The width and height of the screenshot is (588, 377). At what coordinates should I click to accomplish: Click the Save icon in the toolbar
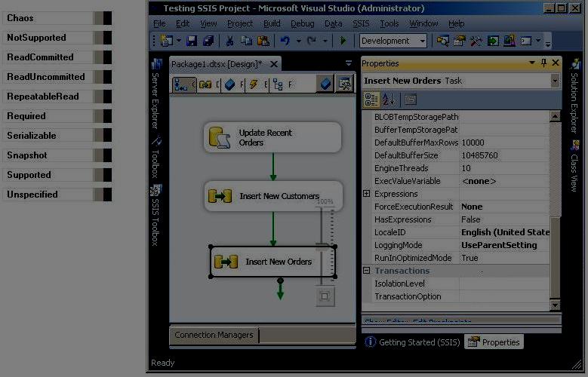(x=192, y=41)
